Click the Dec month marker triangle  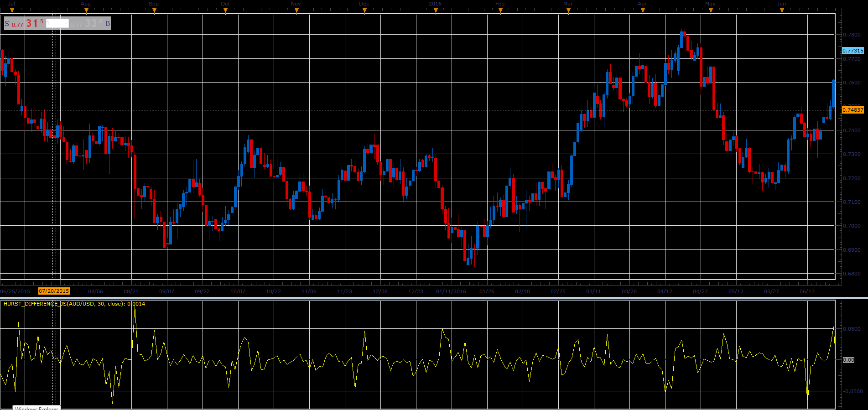click(x=364, y=10)
